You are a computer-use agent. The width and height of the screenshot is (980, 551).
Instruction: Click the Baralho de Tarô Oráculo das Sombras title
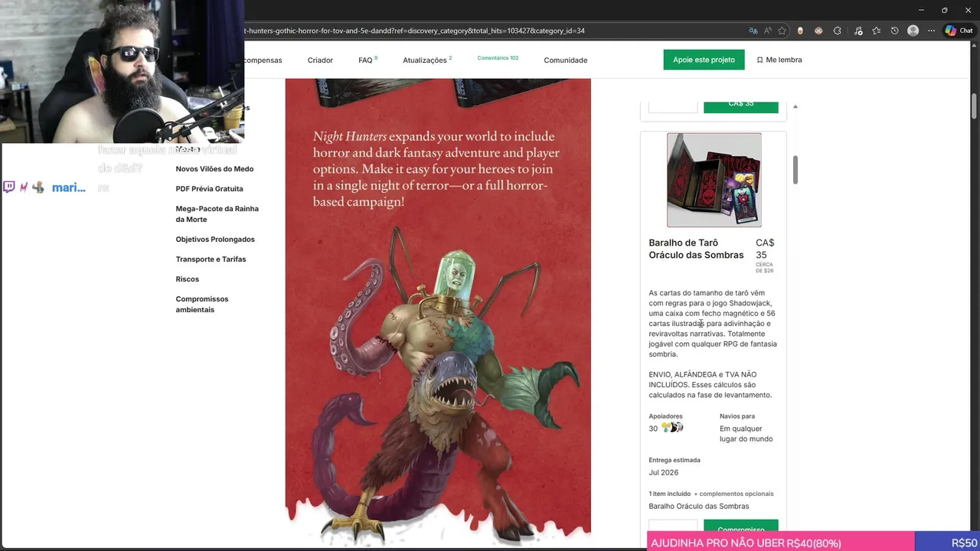(x=696, y=249)
